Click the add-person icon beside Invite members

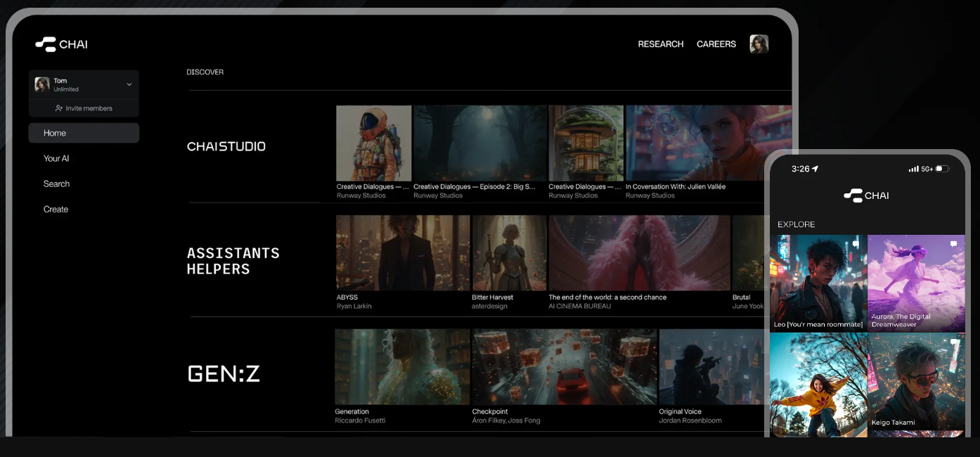pos(59,108)
